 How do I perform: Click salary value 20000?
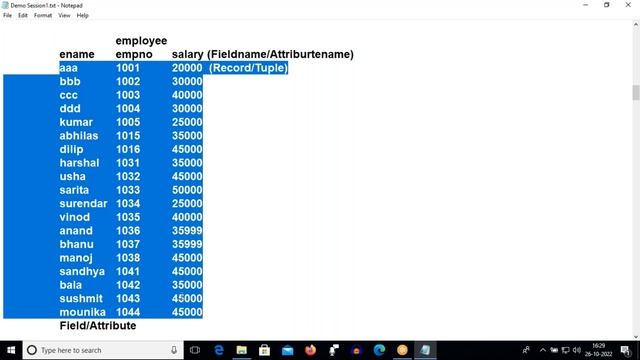(187, 68)
